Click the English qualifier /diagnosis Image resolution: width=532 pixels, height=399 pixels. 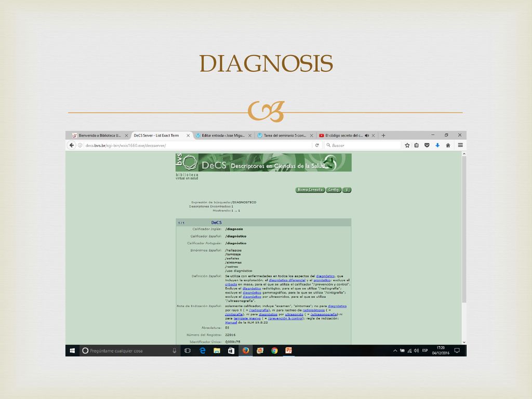(x=234, y=229)
